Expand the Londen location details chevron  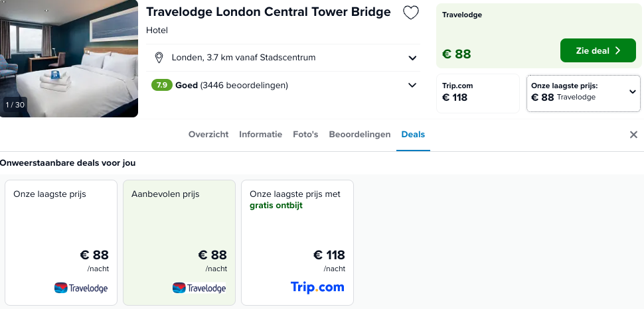coord(412,58)
